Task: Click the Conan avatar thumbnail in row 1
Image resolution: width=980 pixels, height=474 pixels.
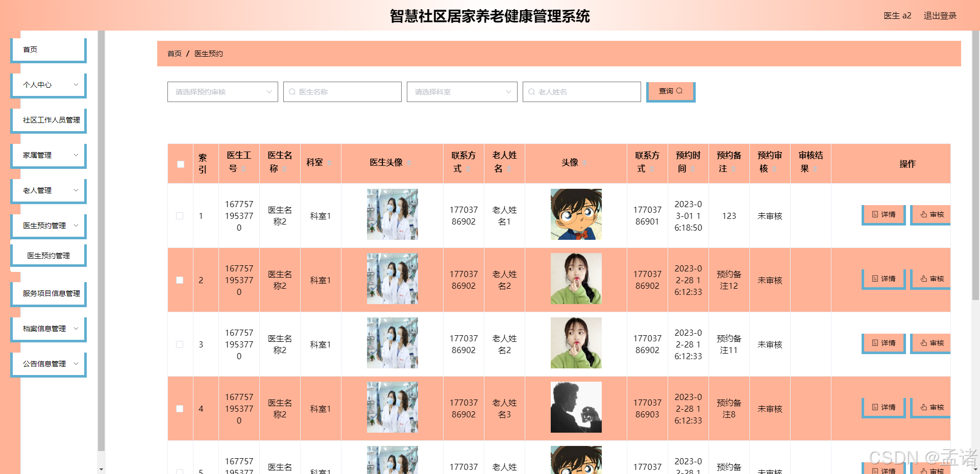Action: point(576,214)
